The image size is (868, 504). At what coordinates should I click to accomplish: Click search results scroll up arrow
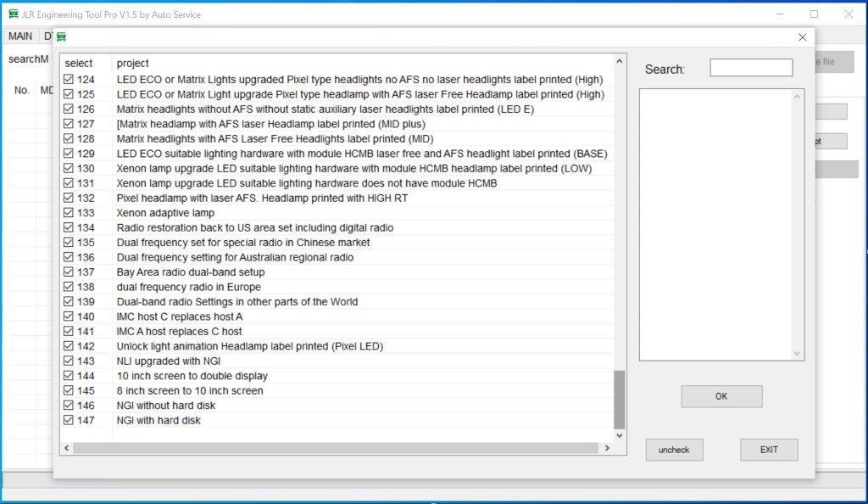point(797,97)
